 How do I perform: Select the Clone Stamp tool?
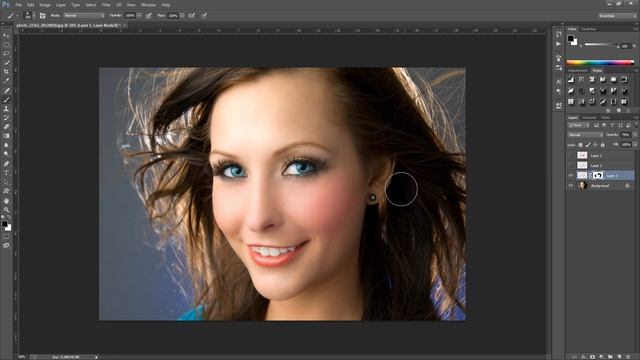point(6,109)
